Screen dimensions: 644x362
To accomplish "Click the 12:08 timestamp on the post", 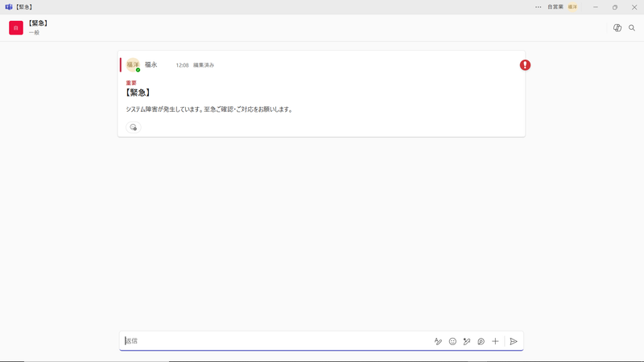I will (182, 65).
